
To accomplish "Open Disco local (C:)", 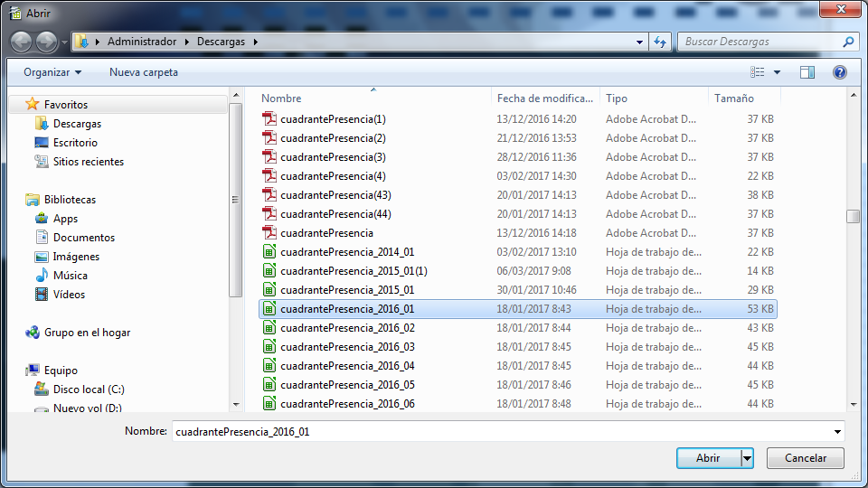I will point(89,389).
